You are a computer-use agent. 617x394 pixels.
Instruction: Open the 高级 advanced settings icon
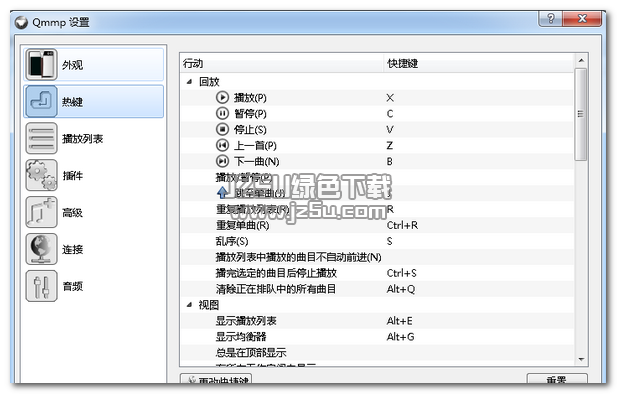pyautogui.click(x=41, y=212)
